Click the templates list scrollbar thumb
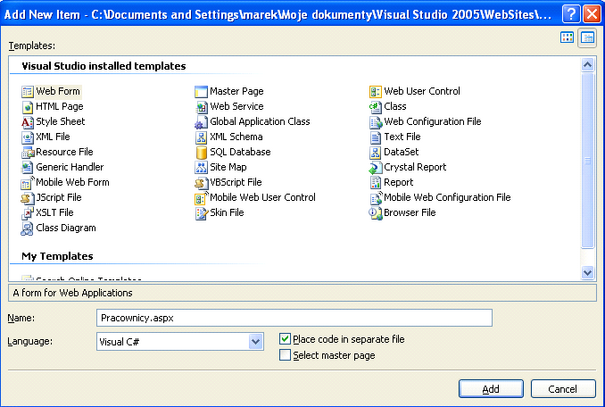This screenshot has width=605, height=407. [x=587, y=160]
